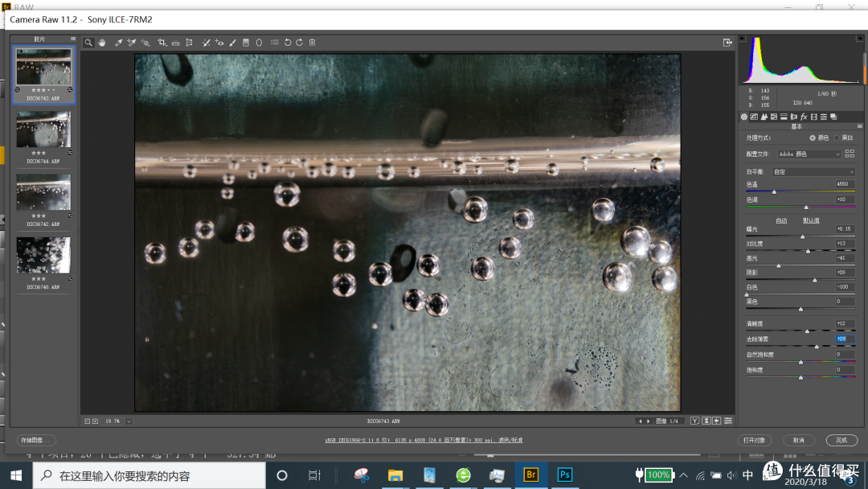The image size is (868, 489).
Task: Open the Presets panel tab
Action: (824, 117)
